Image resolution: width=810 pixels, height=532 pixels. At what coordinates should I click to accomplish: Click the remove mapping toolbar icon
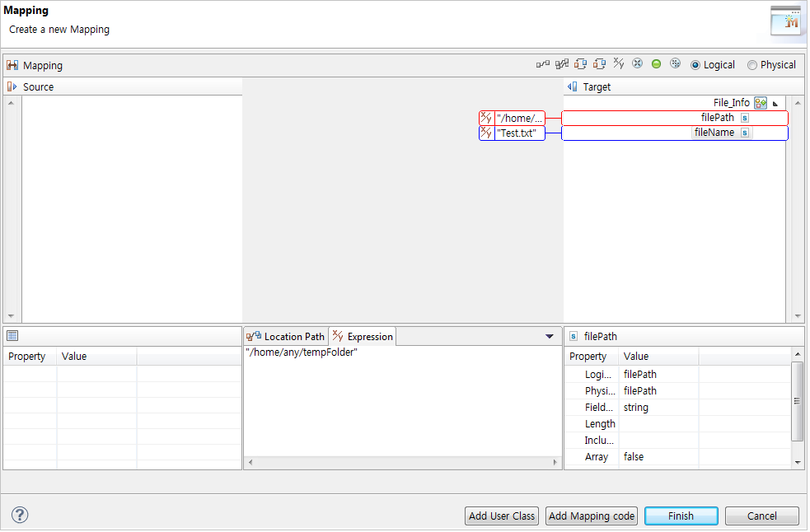click(x=638, y=63)
